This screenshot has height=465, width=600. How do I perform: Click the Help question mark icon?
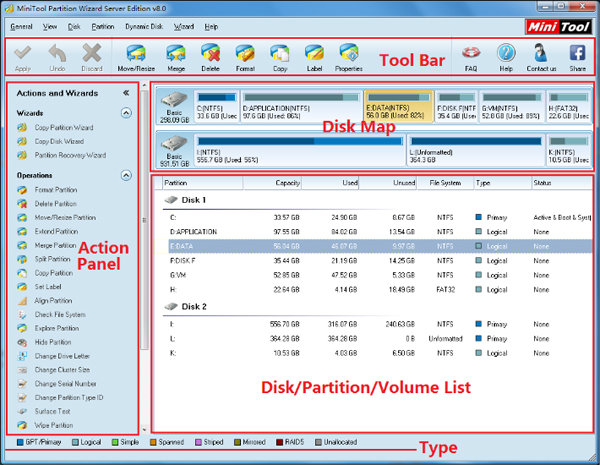506,53
